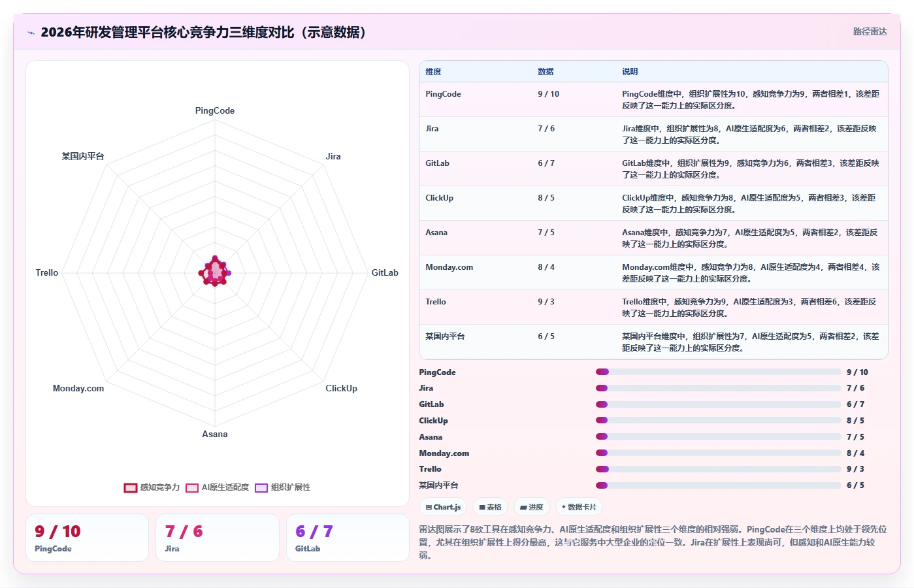
Task: Toggle the 感知竞争力 legend item
Action: (x=152, y=487)
